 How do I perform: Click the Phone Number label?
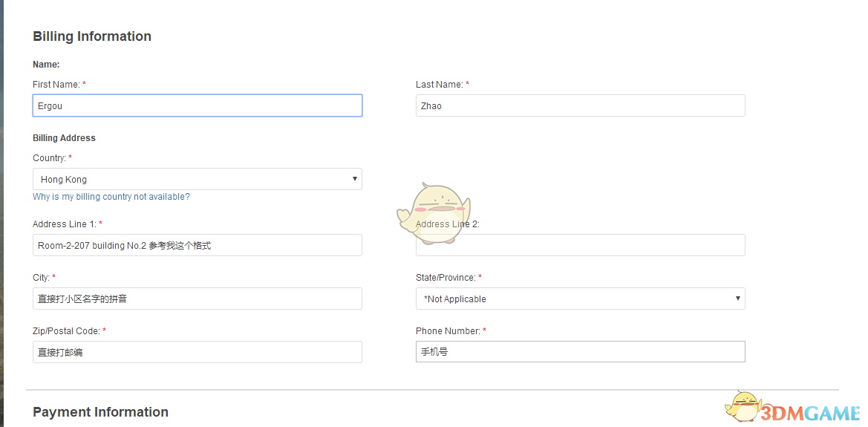click(x=446, y=331)
